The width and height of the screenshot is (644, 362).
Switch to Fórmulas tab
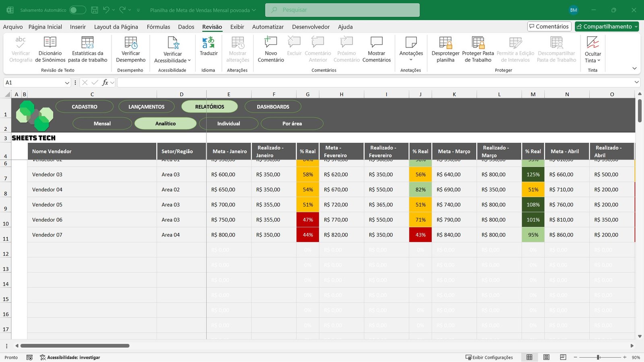158,27
